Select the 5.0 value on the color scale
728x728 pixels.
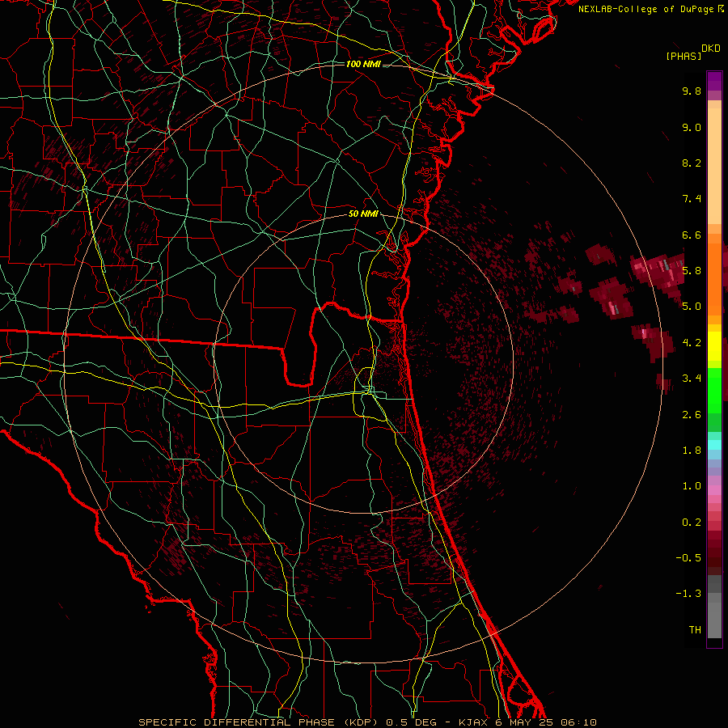tap(692, 307)
